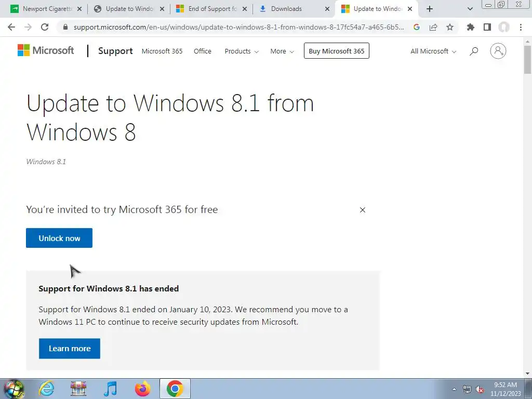
Task: Open taskbar clock showing 9:52 AM
Action: tap(506, 389)
